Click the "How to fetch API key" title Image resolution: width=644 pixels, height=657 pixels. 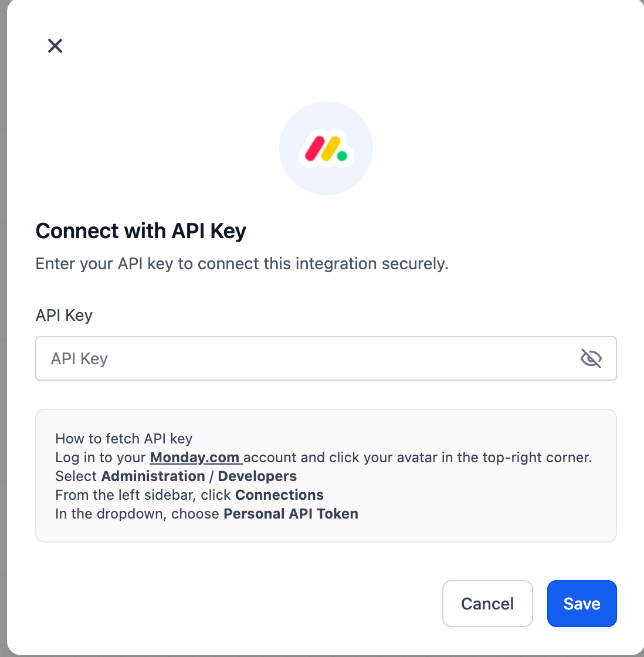[x=124, y=439]
